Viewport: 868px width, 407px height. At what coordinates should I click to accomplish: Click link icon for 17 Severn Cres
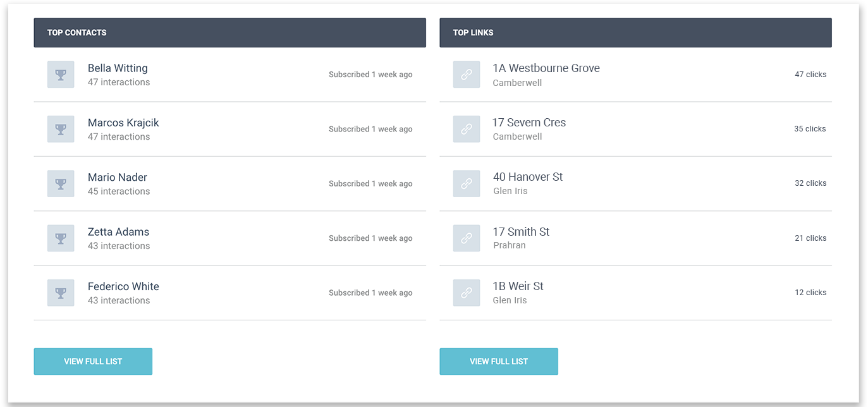[x=467, y=129]
